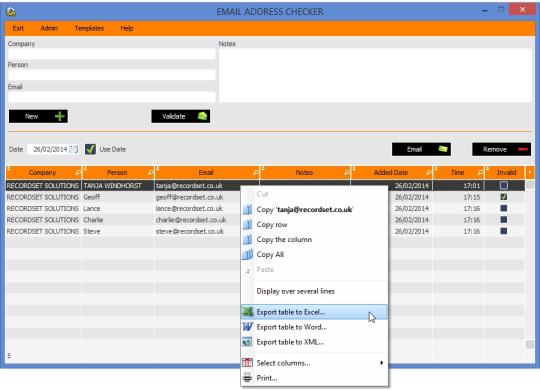The height and width of the screenshot is (390, 540).
Task: Expand the Select columns submenu arrow
Action: point(381,363)
